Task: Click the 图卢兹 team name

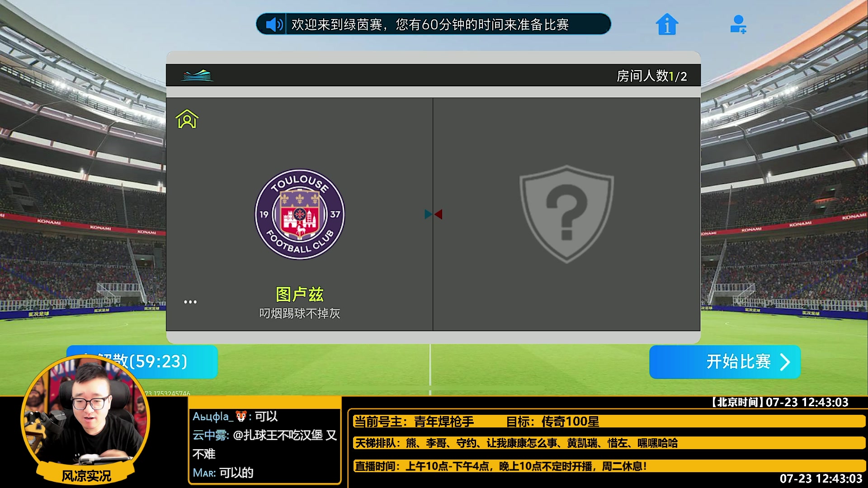Action: pos(300,294)
